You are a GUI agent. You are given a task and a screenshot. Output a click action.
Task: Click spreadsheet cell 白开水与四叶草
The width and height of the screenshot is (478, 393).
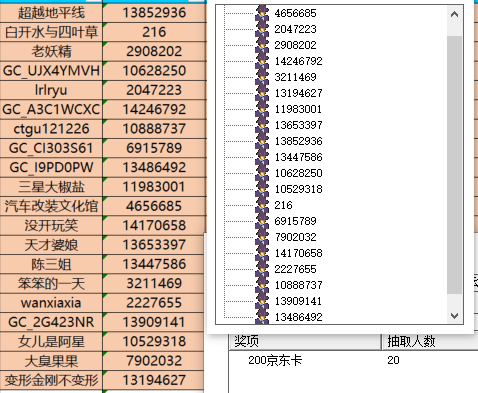click(51, 32)
